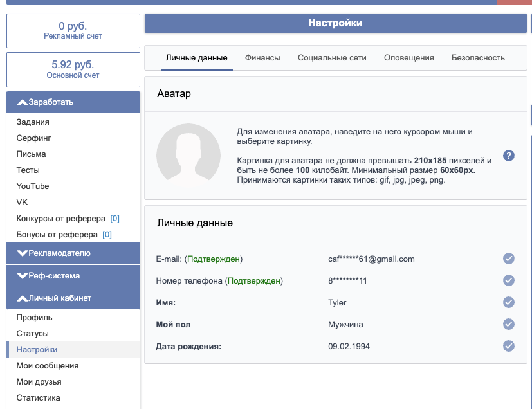
Task: Click the masked e-mail address value
Action: [x=371, y=259]
